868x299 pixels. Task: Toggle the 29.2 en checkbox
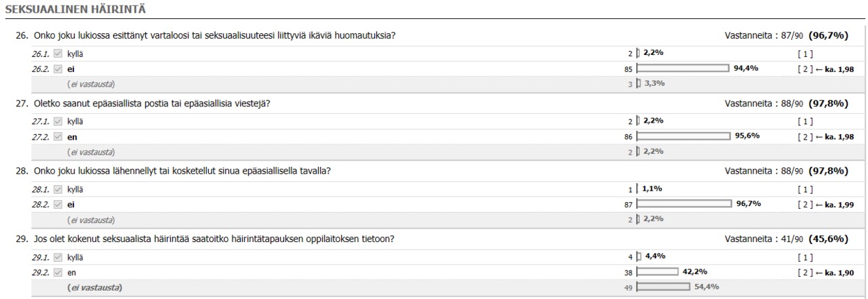coord(58,272)
